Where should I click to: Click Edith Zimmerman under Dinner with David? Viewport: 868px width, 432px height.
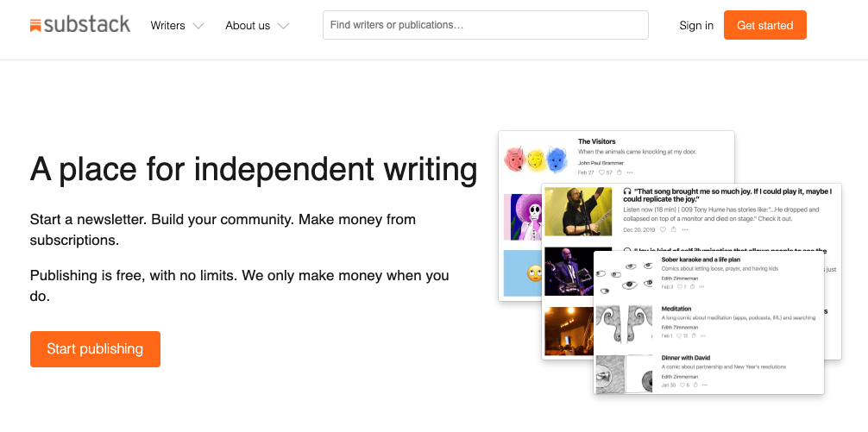[x=680, y=376]
